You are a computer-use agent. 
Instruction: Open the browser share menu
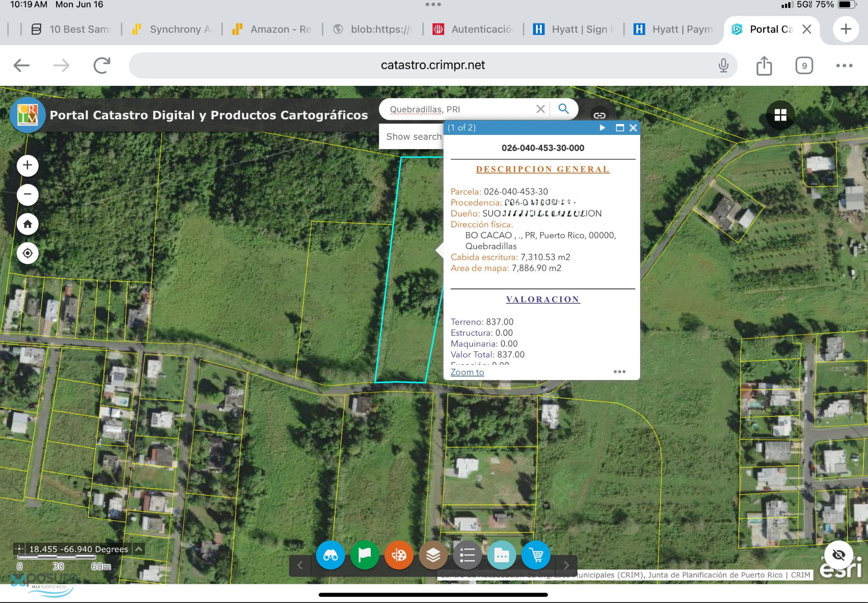click(x=764, y=66)
